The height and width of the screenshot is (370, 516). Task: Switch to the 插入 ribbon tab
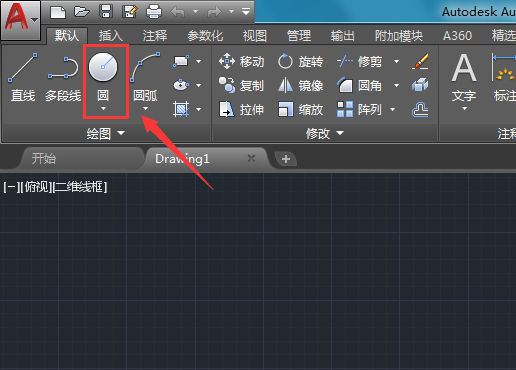[x=111, y=35]
